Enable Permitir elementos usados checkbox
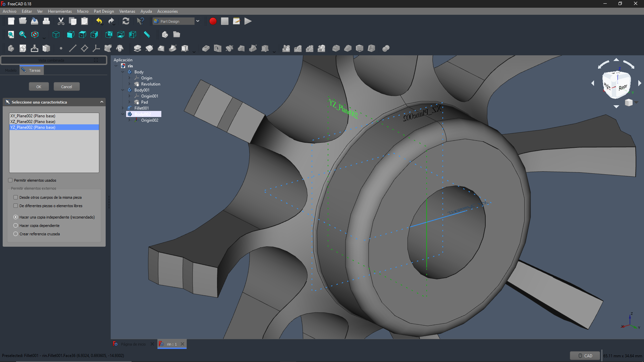The height and width of the screenshot is (362, 644). point(10,180)
